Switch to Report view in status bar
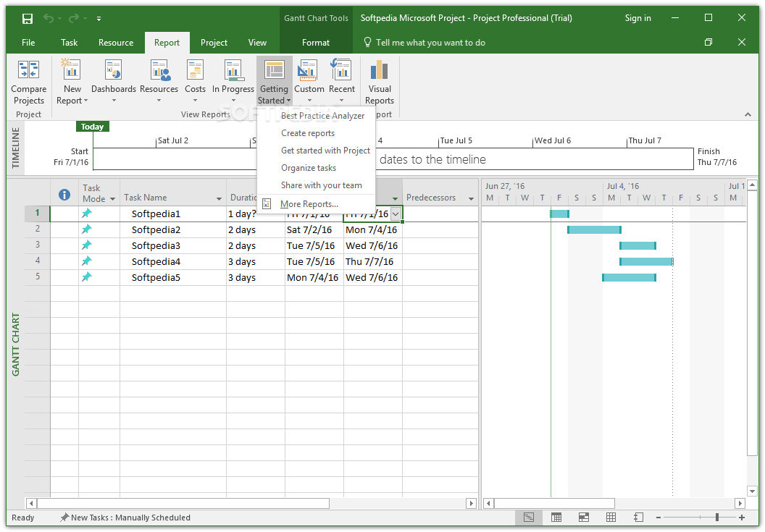Screen dimensions: 765x532 (x=639, y=518)
